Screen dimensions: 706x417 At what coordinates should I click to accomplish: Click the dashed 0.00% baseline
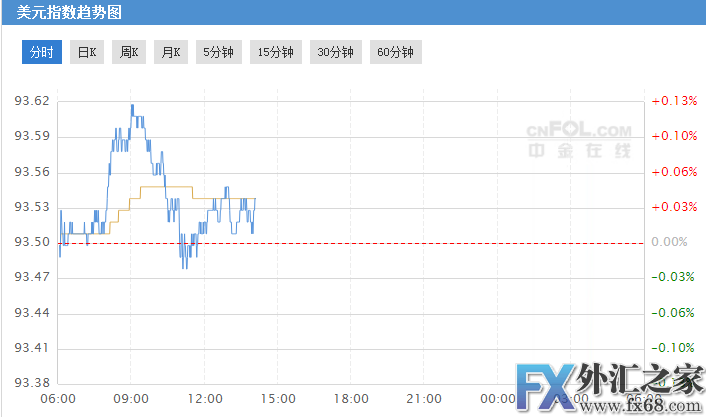pos(400,243)
